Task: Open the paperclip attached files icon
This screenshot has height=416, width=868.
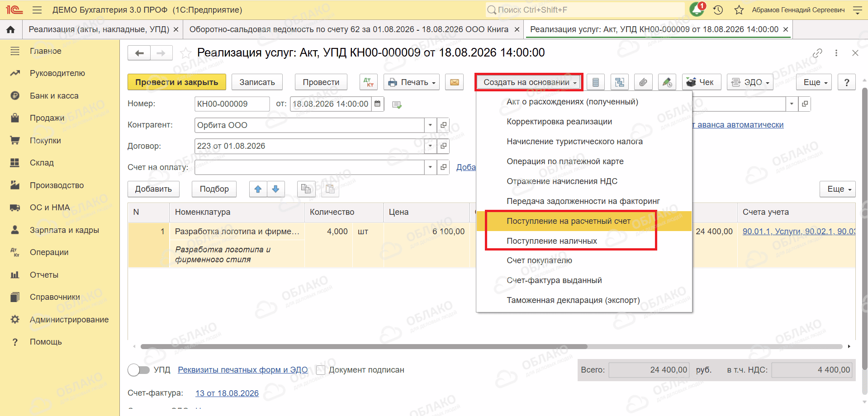Action: tap(643, 82)
